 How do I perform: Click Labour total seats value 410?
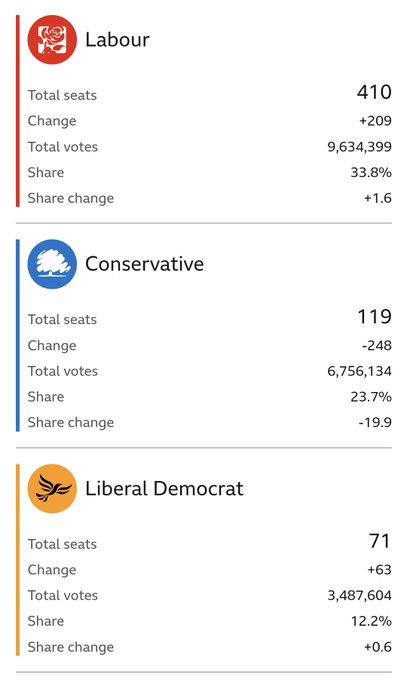click(374, 92)
